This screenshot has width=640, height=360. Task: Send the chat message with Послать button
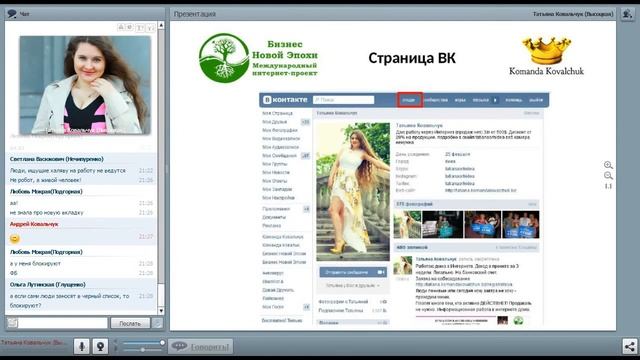coord(130,323)
